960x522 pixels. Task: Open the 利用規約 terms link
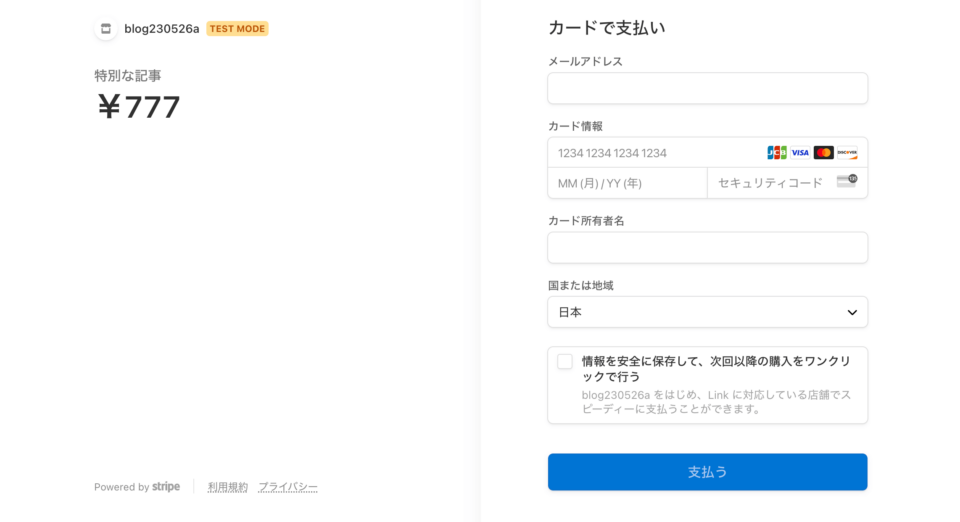click(x=228, y=487)
